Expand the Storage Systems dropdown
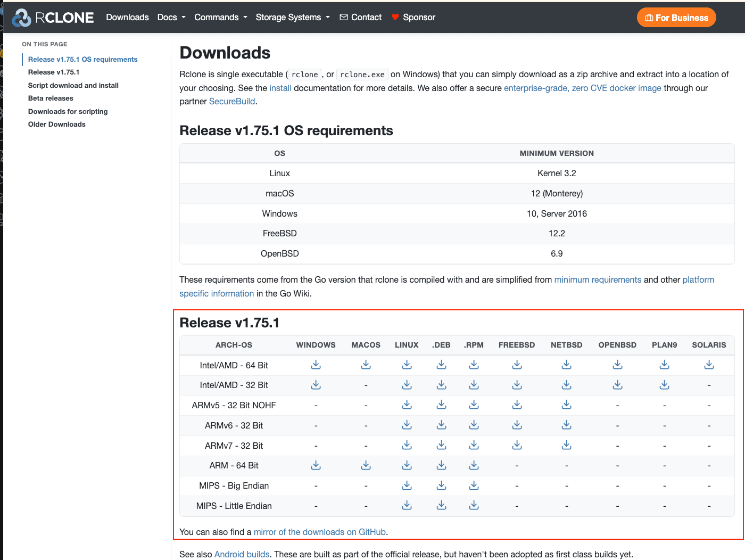This screenshot has height=560, width=745. pyautogui.click(x=293, y=18)
